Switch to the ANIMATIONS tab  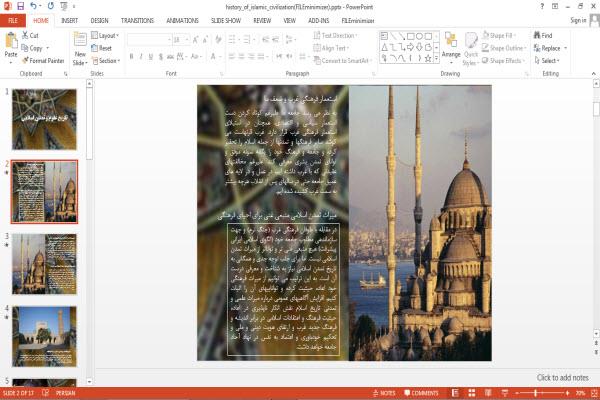182,20
